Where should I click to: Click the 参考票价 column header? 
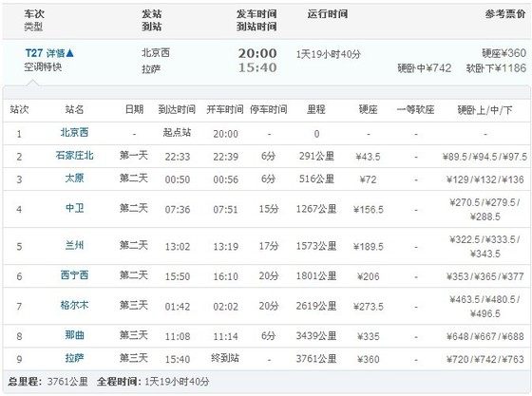(x=505, y=14)
